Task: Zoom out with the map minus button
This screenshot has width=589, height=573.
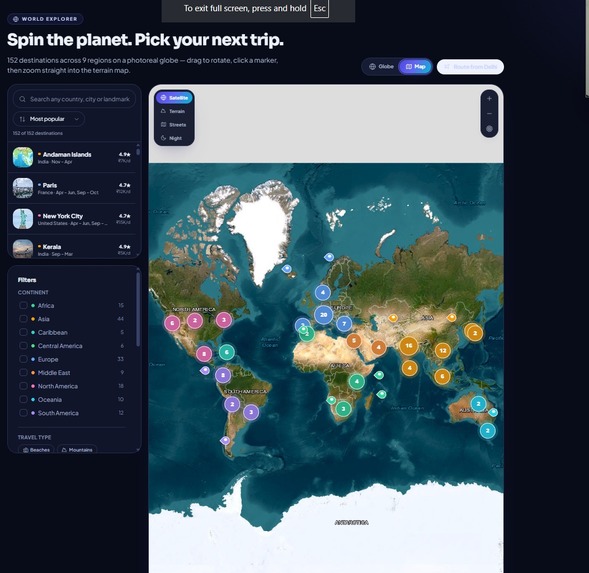Action: pyautogui.click(x=489, y=113)
